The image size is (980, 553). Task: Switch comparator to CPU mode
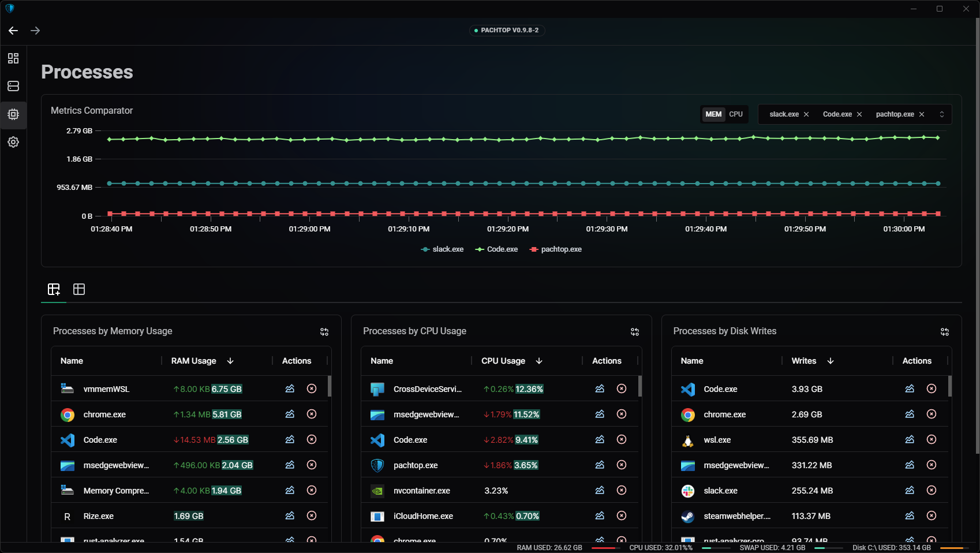click(736, 114)
